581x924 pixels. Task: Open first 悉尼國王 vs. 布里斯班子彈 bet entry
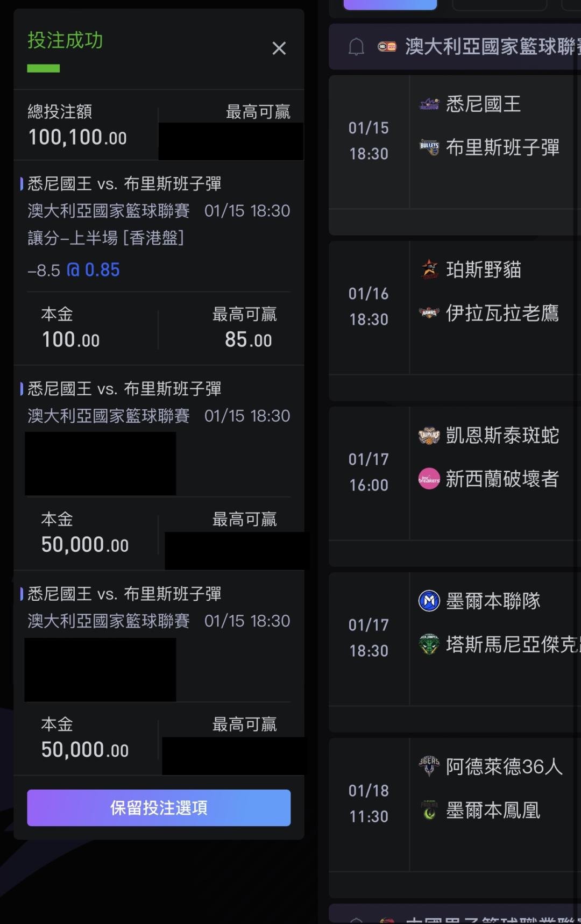124,184
